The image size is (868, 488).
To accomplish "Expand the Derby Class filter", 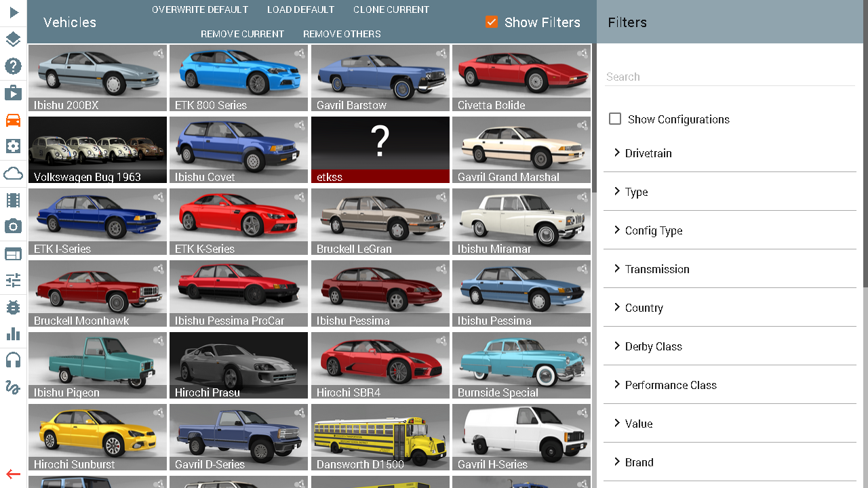I will click(730, 346).
